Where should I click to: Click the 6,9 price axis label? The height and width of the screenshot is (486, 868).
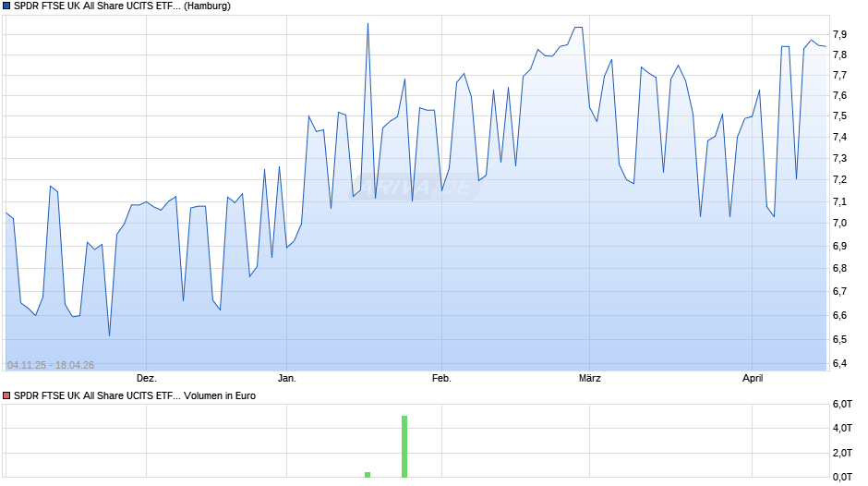(839, 246)
